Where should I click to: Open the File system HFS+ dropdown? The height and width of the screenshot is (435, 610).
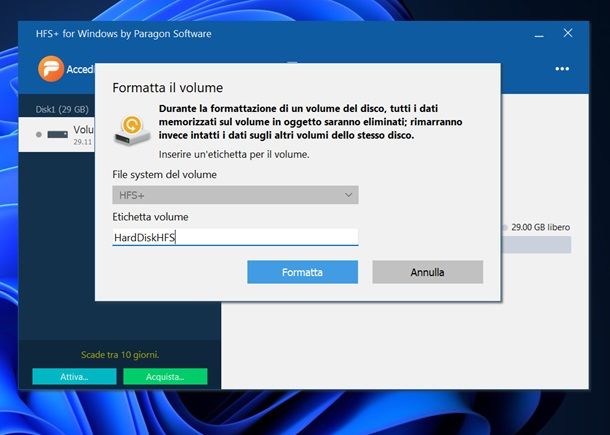(235, 195)
